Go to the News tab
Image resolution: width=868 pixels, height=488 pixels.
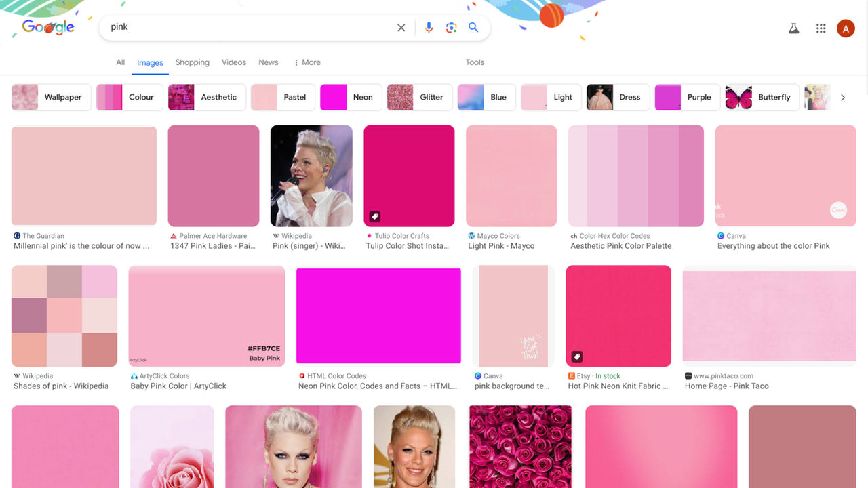coord(269,62)
